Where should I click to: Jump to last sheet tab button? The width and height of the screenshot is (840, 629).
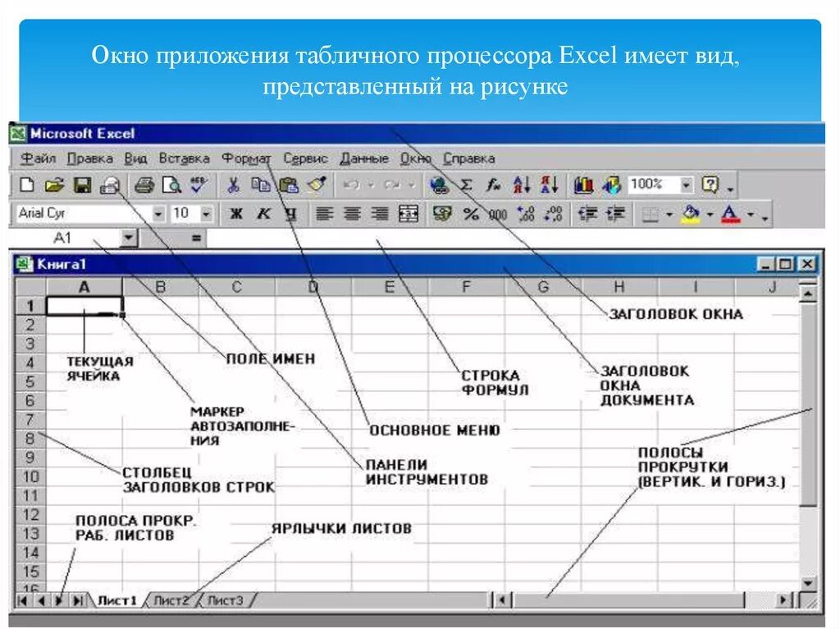tap(78, 600)
